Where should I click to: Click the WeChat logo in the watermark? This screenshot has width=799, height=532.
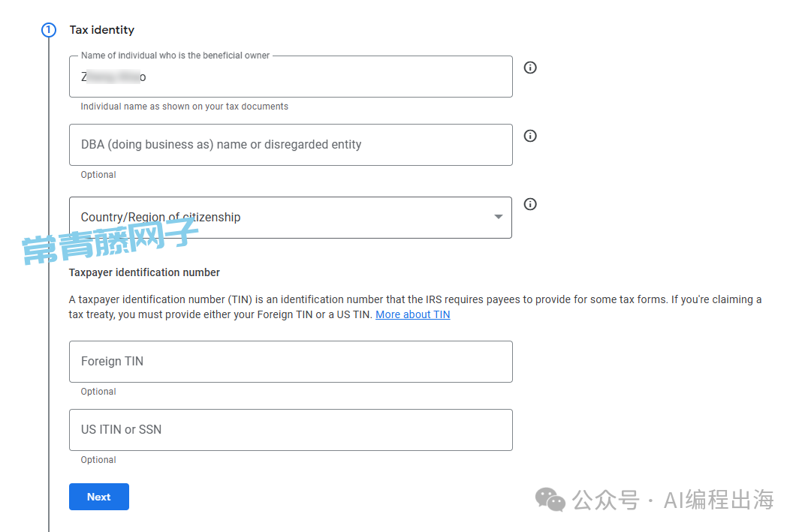[x=550, y=500]
